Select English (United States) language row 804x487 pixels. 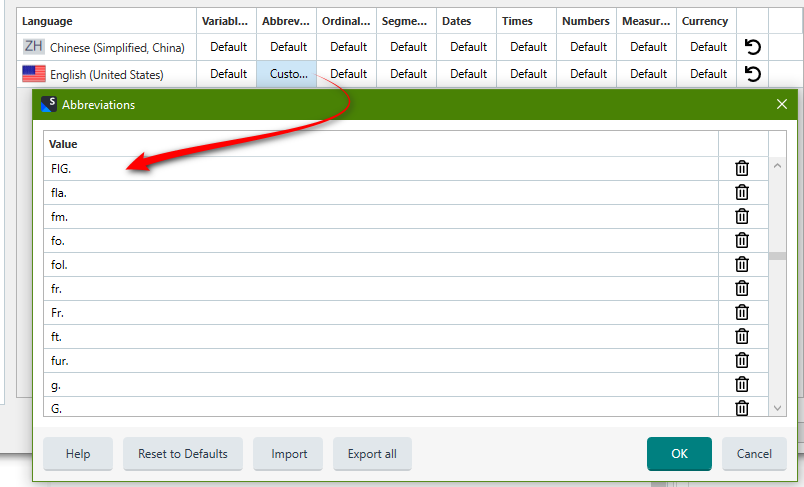tap(106, 74)
